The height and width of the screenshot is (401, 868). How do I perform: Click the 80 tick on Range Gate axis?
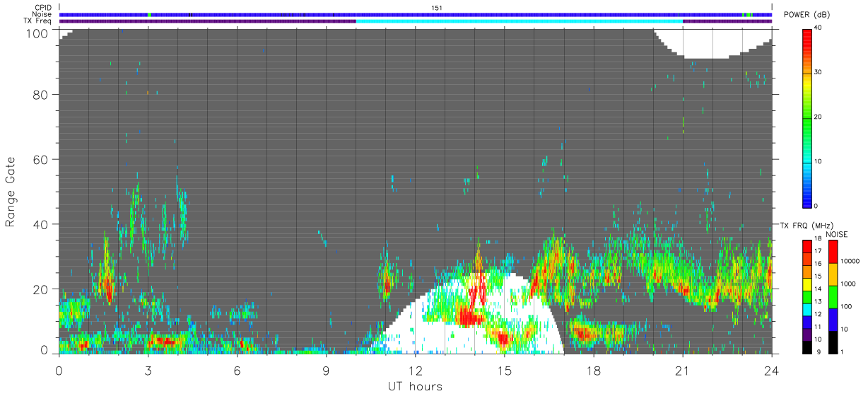[x=41, y=94]
